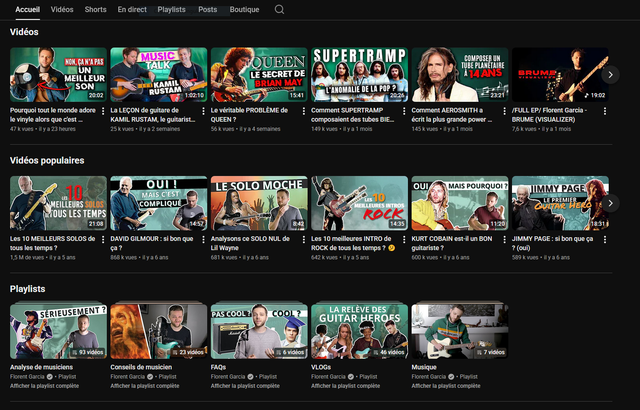The width and height of the screenshot is (640, 410).
Task: Open the Musique playlist thumbnail
Action: pyautogui.click(x=460, y=331)
